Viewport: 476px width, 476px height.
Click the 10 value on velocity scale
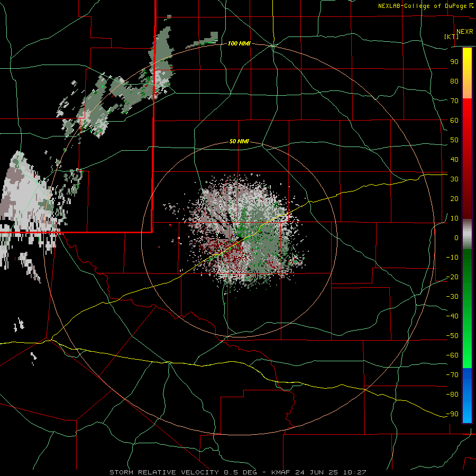click(x=454, y=218)
